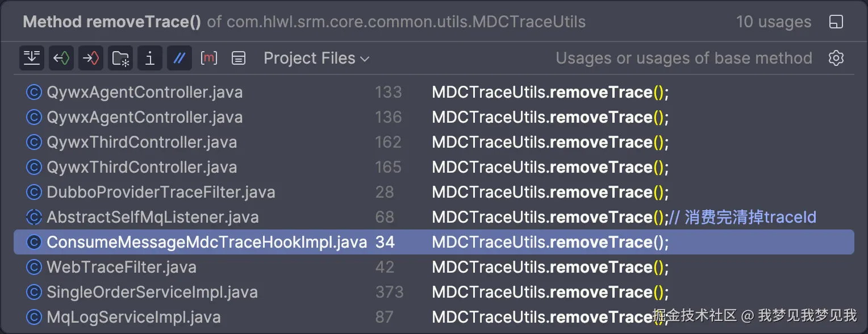The width and height of the screenshot is (868, 334).
Task: Select the WebTraceFilter.java usage
Action: [434, 267]
